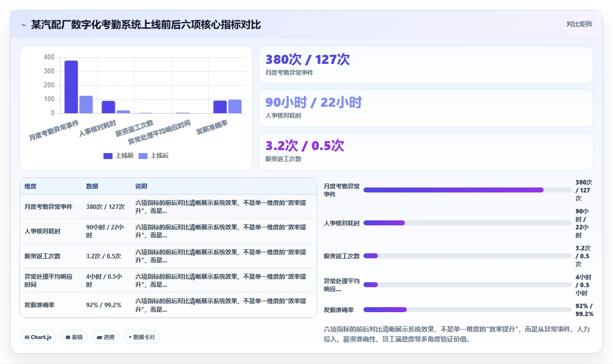Screen dimensions: 613x364
Task: Select the 进度 tag chip
Action: coord(105,337)
